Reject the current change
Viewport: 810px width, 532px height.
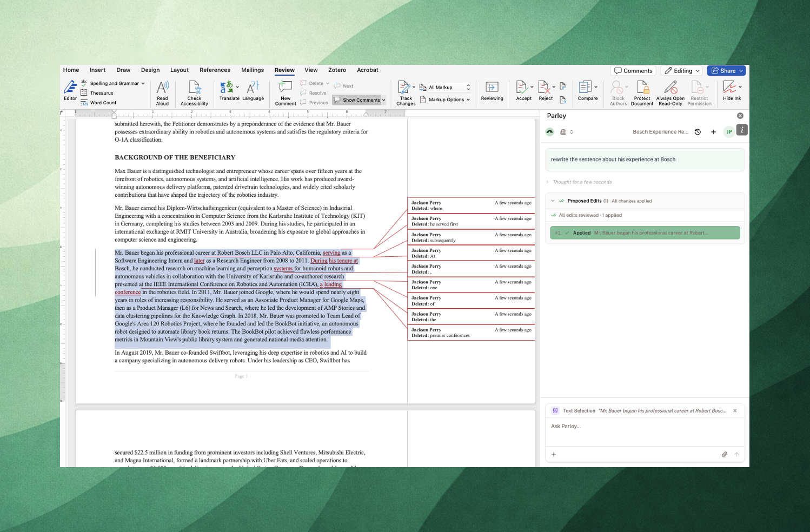pyautogui.click(x=545, y=91)
